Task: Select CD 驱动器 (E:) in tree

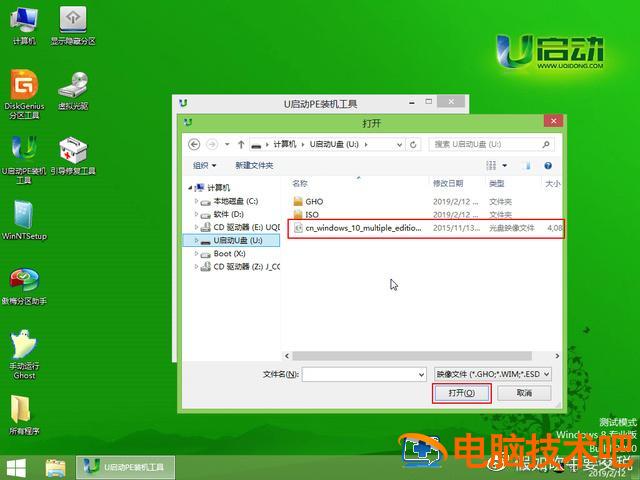Action: [x=247, y=227]
